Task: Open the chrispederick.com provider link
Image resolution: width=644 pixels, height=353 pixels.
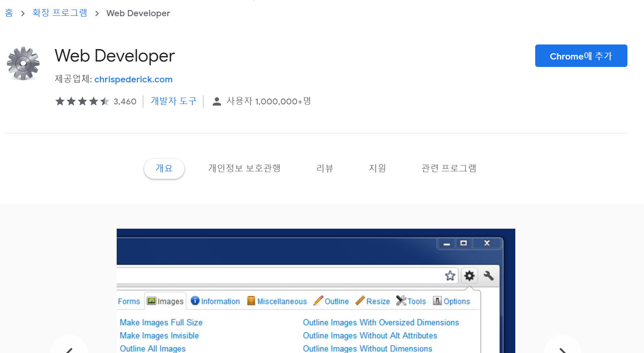Action: click(x=133, y=79)
